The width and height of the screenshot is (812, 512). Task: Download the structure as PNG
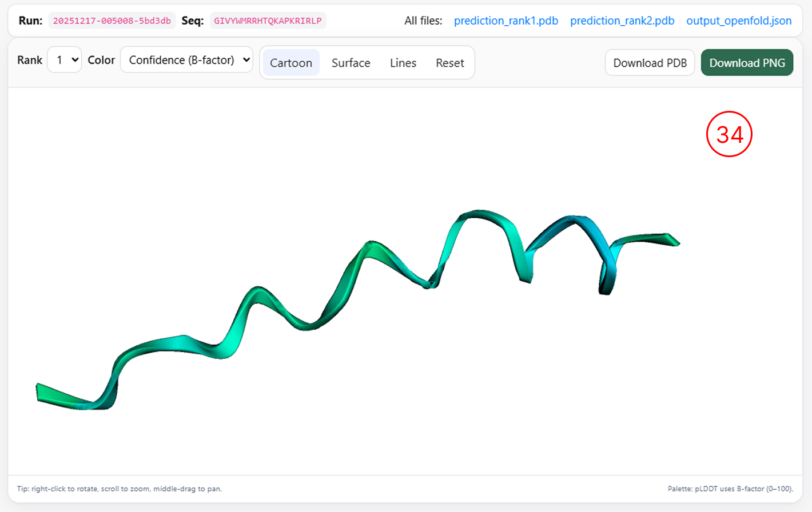[x=747, y=63]
